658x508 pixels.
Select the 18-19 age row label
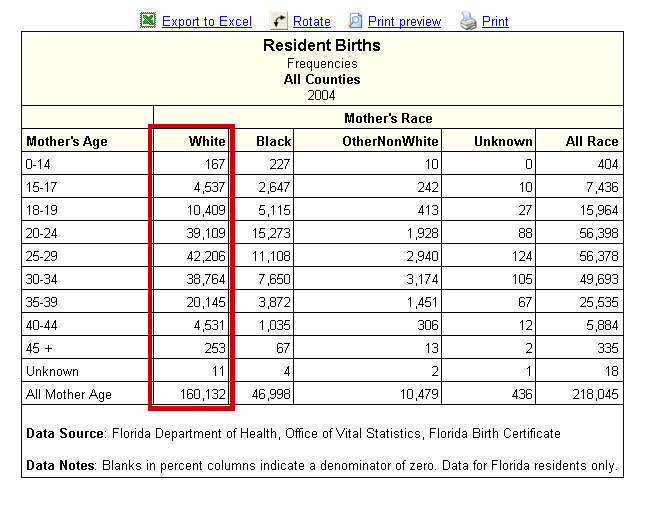point(41,210)
